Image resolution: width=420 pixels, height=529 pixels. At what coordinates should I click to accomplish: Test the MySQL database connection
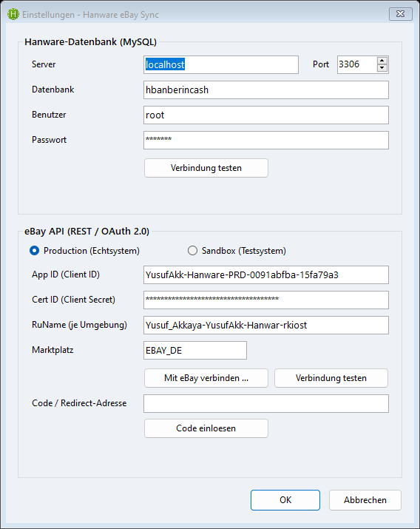point(206,168)
